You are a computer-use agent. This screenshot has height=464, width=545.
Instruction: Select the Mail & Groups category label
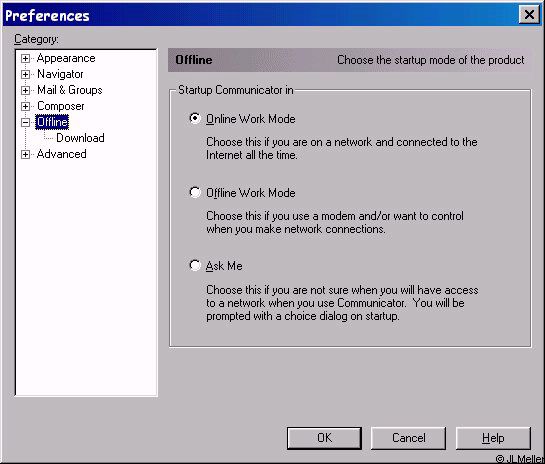pyautogui.click(x=70, y=90)
